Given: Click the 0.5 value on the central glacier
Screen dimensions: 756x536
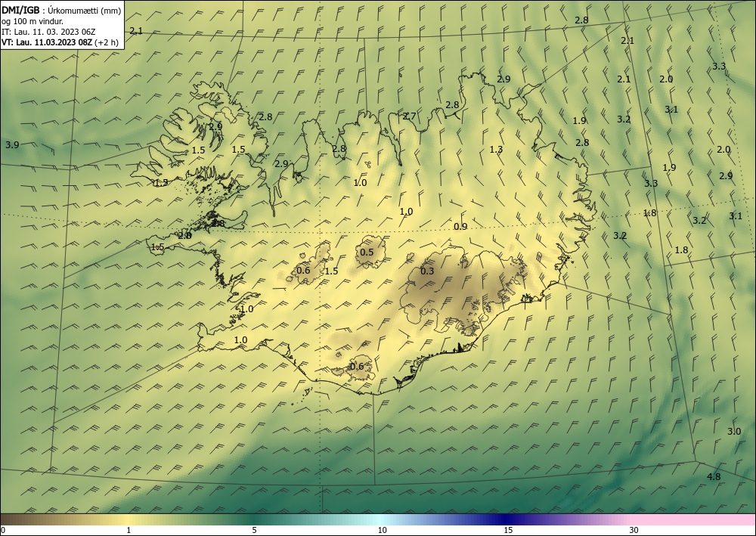Looking at the screenshot, I should (367, 252).
